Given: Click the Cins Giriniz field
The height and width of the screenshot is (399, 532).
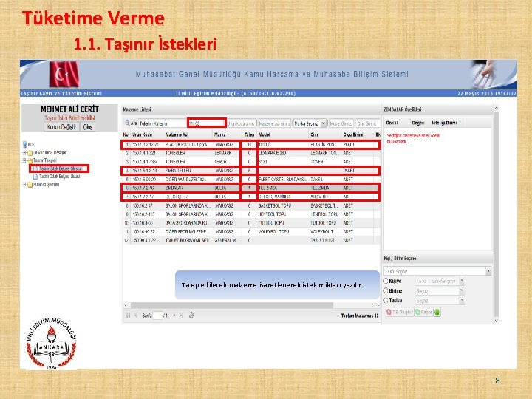Looking at the screenshot, I should point(367,123).
